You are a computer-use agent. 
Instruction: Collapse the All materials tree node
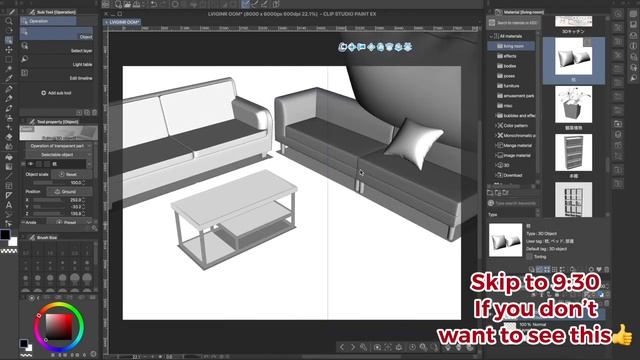491,36
